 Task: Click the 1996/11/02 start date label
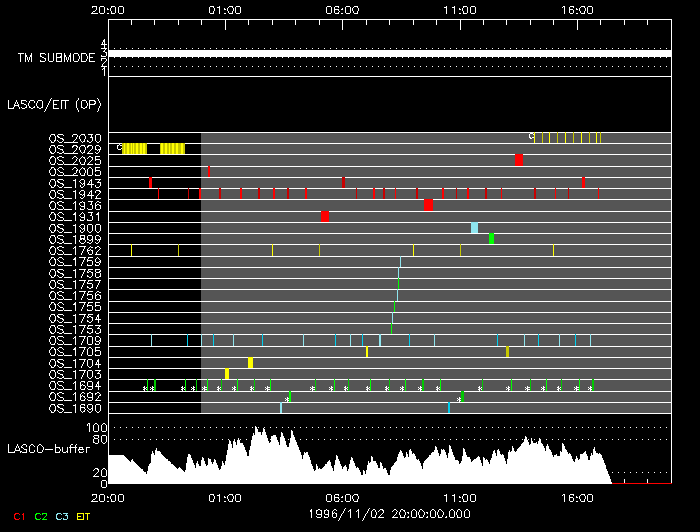pyautogui.click(x=389, y=513)
